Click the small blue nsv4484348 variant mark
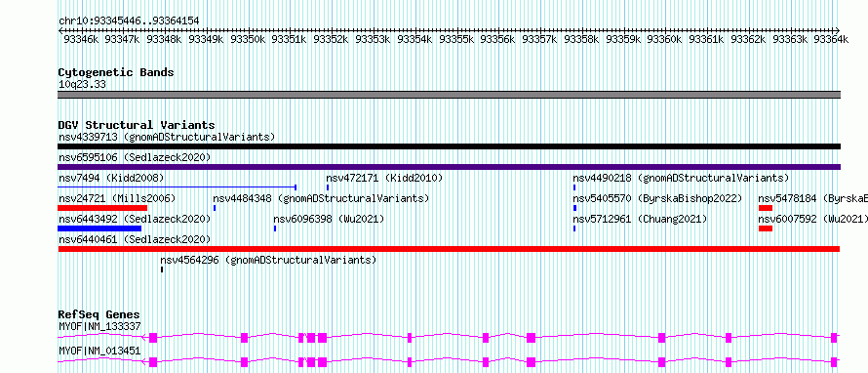This screenshot has height=373, width=868. 215,208
